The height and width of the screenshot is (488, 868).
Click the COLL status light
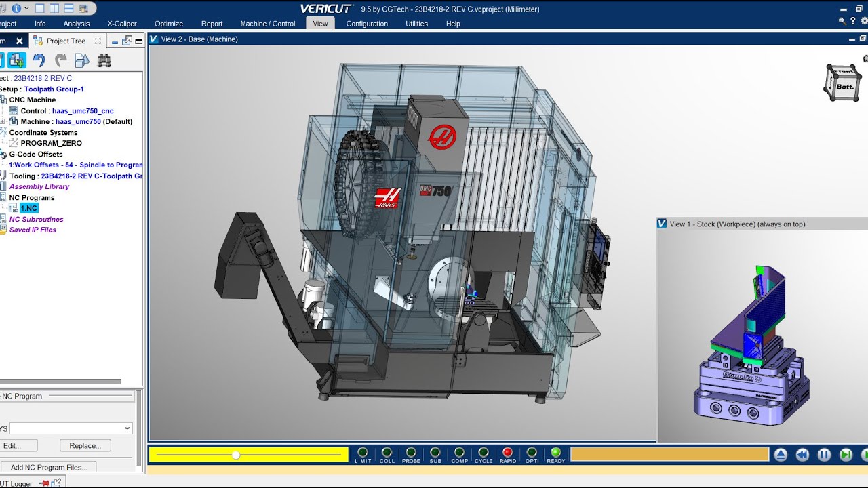coord(387,452)
